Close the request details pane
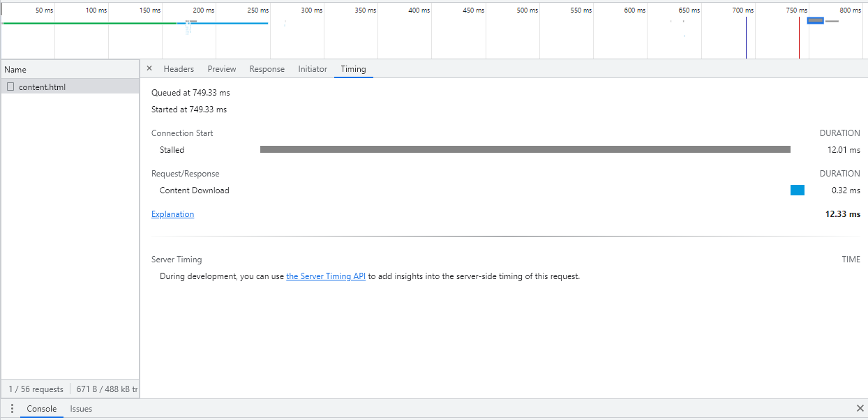Screen dimensions: 868x420 pyautogui.click(x=149, y=68)
